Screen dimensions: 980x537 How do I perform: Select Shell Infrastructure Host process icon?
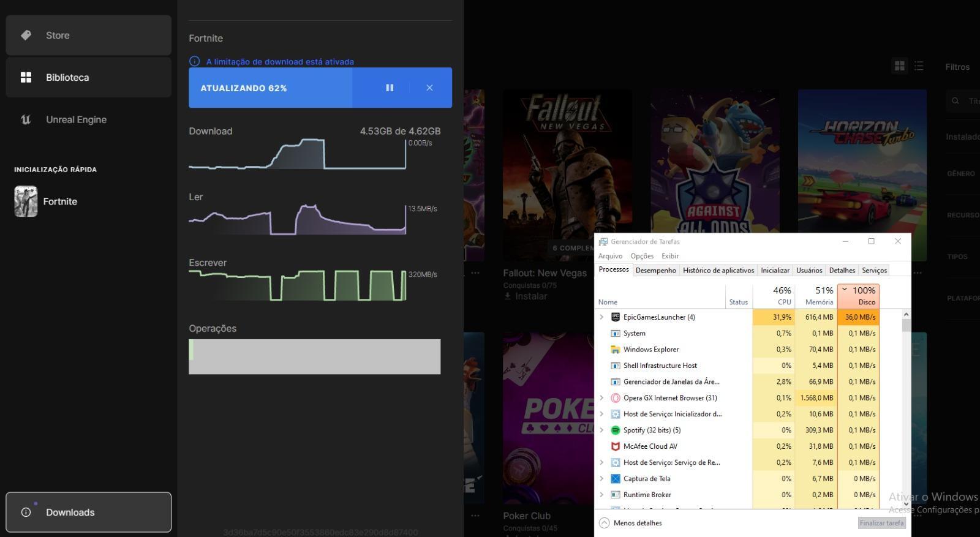[616, 366]
